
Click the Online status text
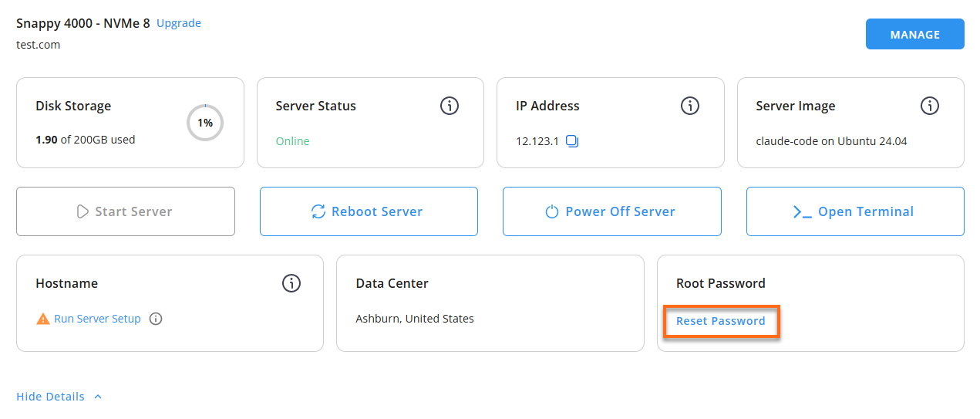(x=292, y=141)
